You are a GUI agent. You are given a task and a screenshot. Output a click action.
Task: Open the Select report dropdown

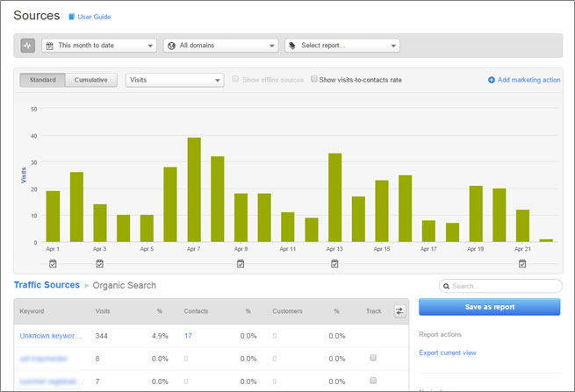click(342, 46)
